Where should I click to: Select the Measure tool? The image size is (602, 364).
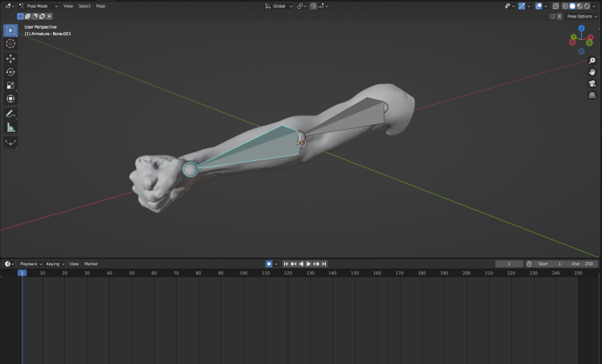(10, 127)
